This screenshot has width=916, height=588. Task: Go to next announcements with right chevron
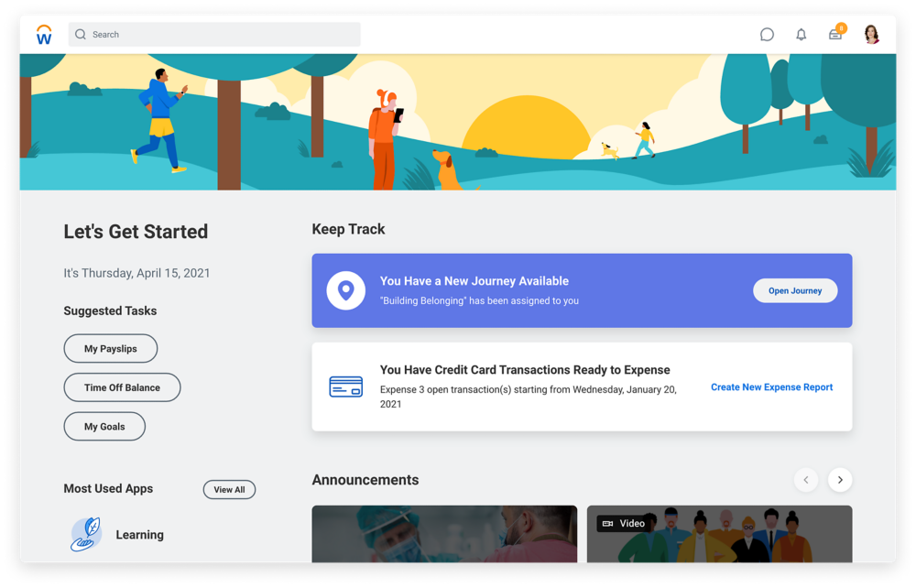pyautogui.click(x=839, y=480)
